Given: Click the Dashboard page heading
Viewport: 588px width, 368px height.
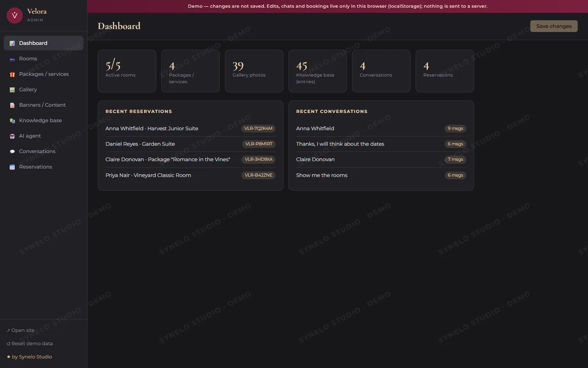Looking at the screenshot, I should tap(119, 26).
